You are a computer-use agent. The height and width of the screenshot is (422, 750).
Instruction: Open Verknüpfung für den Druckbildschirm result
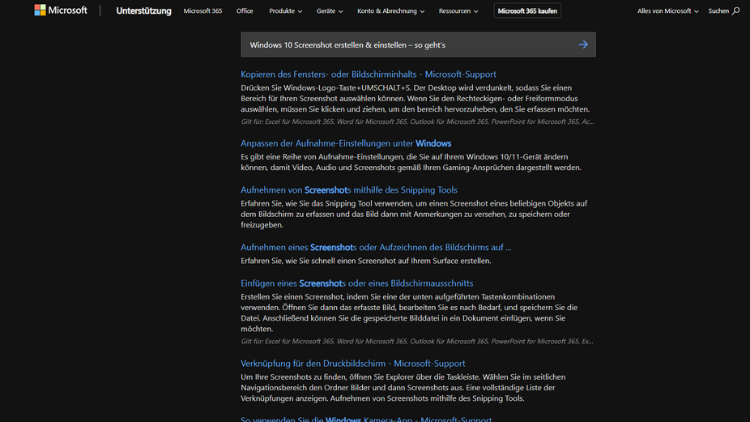353,364
